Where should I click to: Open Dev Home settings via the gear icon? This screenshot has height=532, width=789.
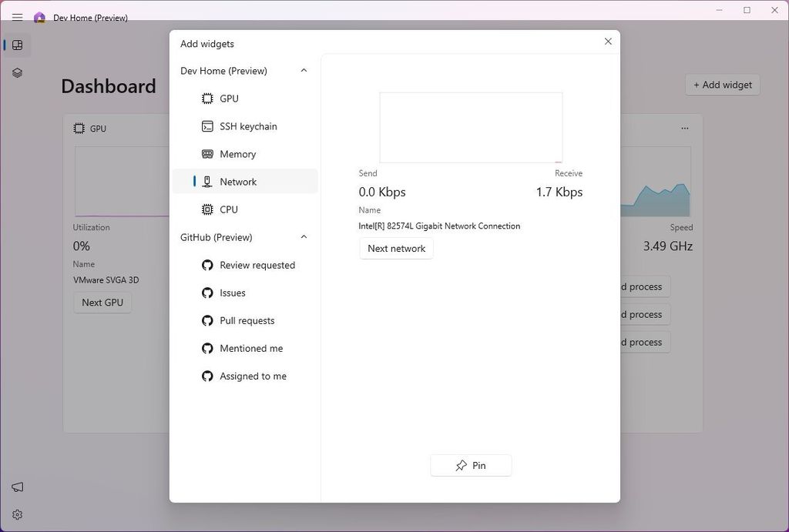click(17, 514)
